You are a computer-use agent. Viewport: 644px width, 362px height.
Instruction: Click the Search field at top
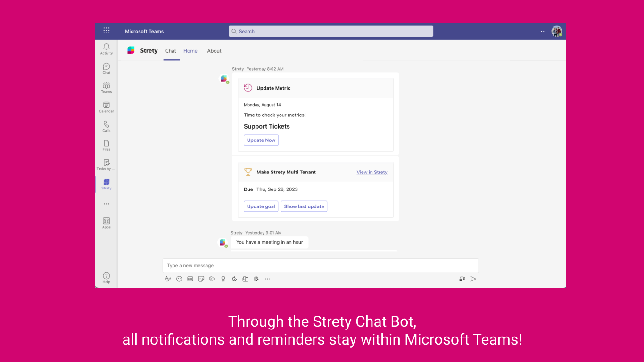(331, 31)
